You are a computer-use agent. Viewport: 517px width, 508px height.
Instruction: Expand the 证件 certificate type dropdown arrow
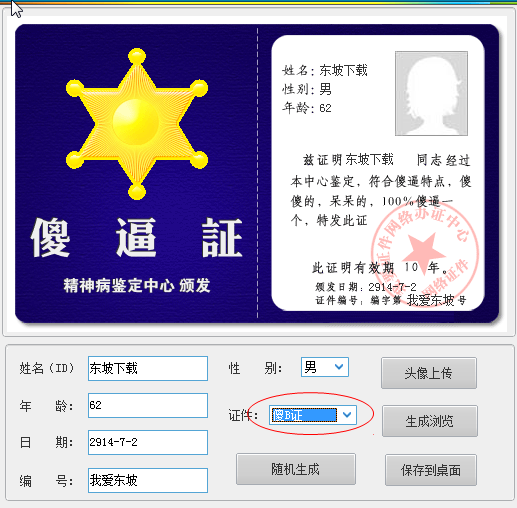347,415
